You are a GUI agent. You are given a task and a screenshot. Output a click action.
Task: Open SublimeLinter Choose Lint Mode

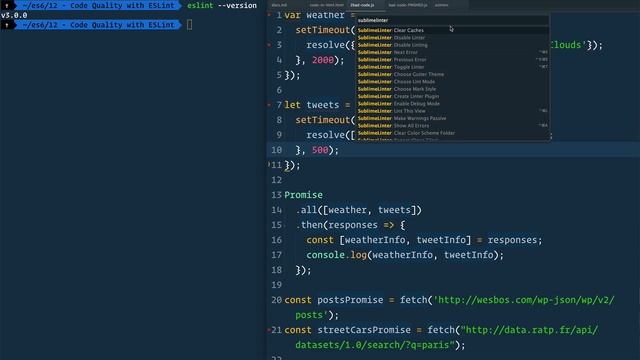coord(452,82)
